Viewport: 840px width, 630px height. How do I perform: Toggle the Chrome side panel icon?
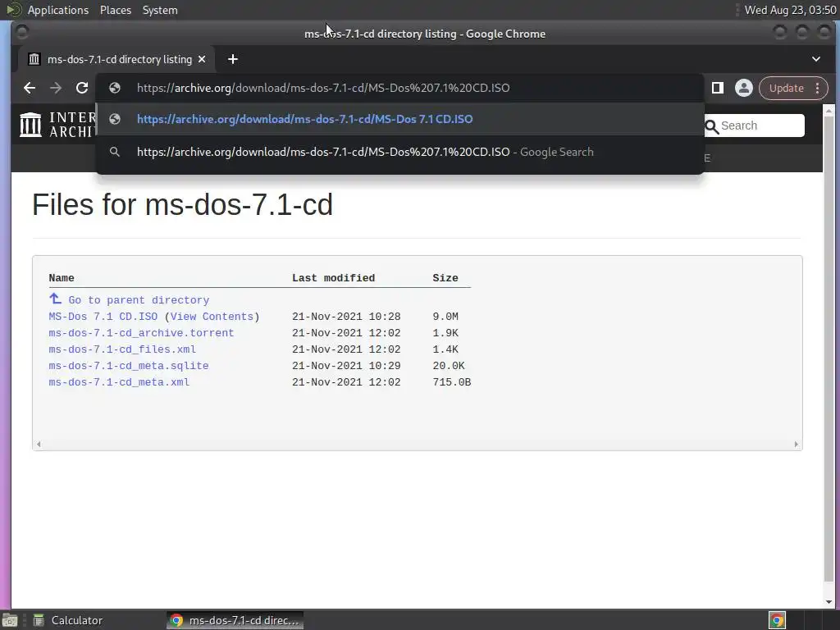pos(717,88)
